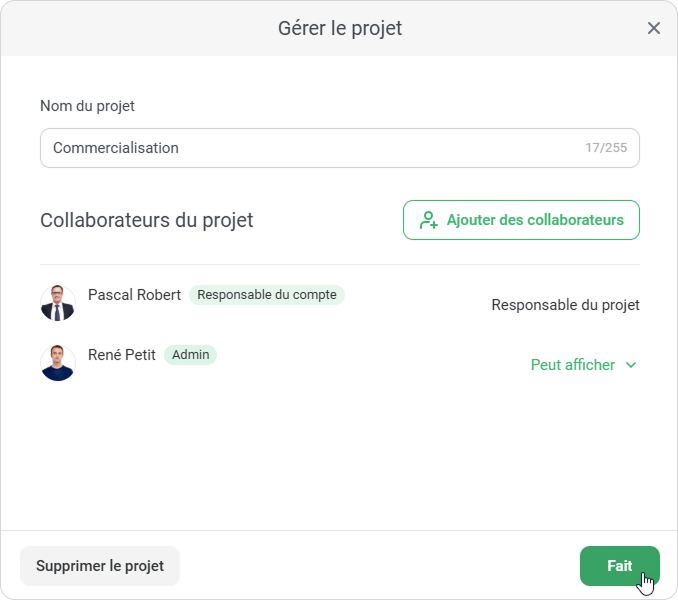The width and height of the screenshot is (678, 600).
Task: Click the Responsable du projet role label
Action: [x=565, y=305]
